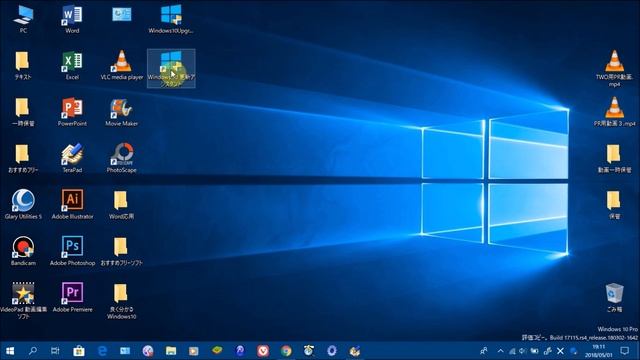Open Adobe Premiere shortcut
This screenshot has height=360, width=640.
[72, 298]
